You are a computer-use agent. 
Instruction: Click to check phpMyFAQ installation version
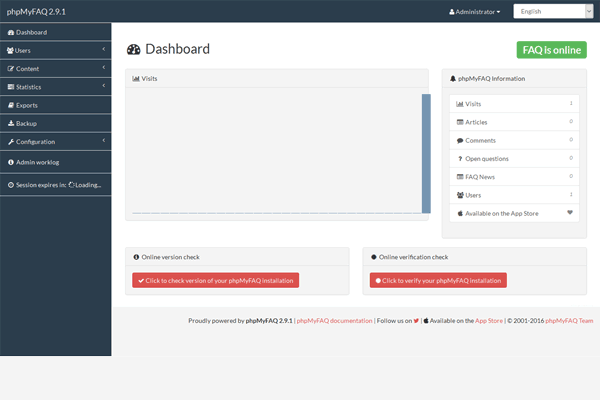pyautogui.click(x=215, y=280)
